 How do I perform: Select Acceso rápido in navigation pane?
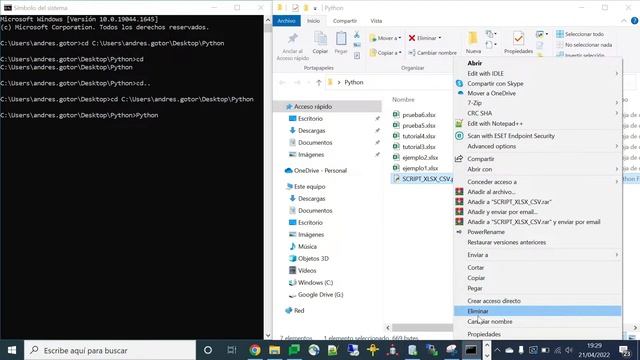313,107
